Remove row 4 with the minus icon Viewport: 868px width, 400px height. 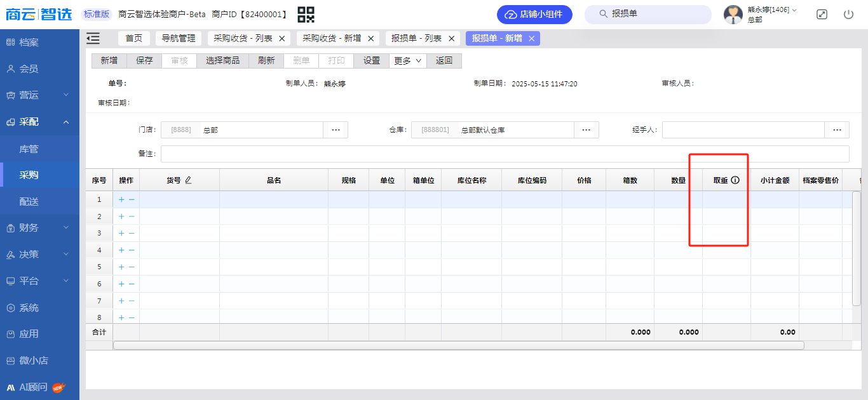[x=132, y=250]
